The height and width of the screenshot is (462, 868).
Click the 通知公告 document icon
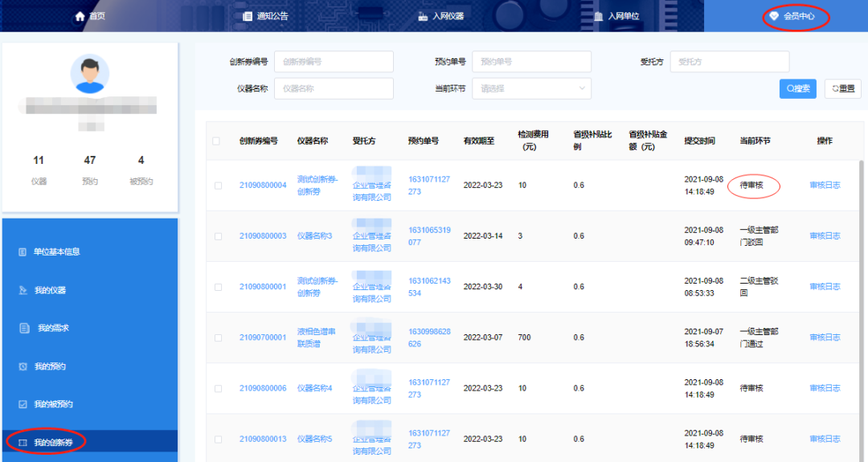tap(248, 16)
